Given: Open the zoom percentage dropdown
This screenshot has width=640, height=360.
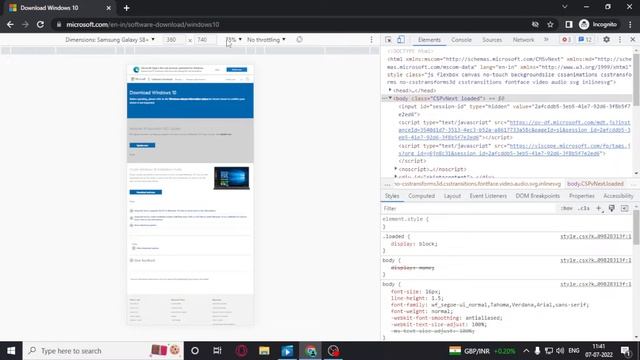Looking at the screenshot, I should click(x=233, y=40).
